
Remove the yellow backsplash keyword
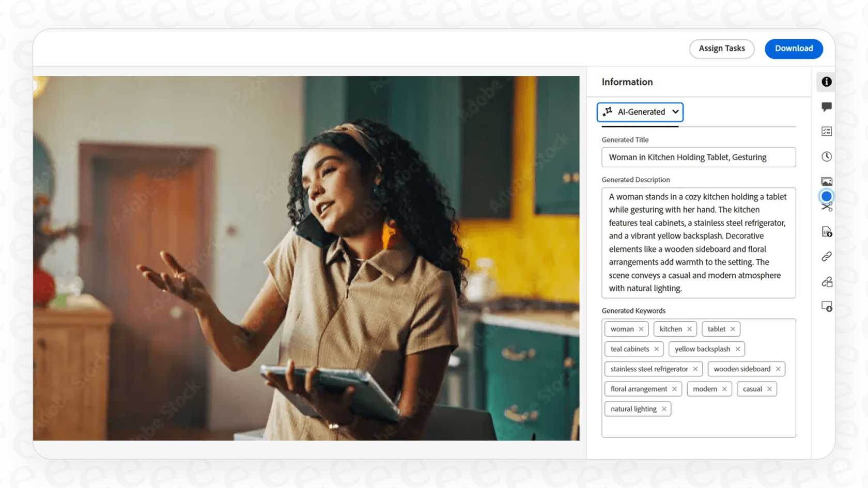pos(737,349)
